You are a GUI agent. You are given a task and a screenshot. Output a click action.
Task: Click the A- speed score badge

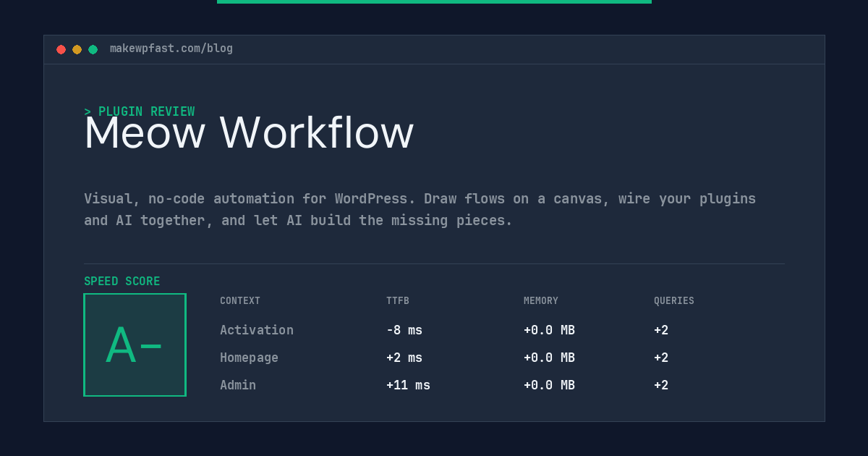pyautogui.click(x=135, y=345)
